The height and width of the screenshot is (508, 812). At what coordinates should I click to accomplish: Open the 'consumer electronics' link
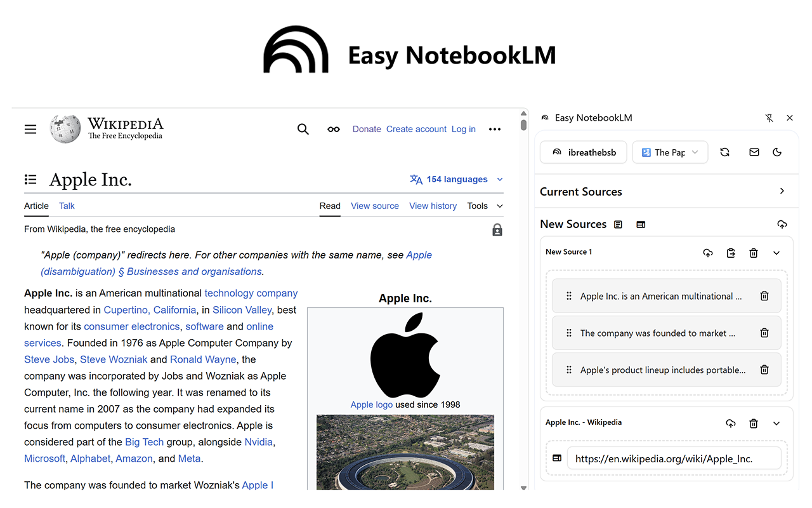tap(132, 326)
